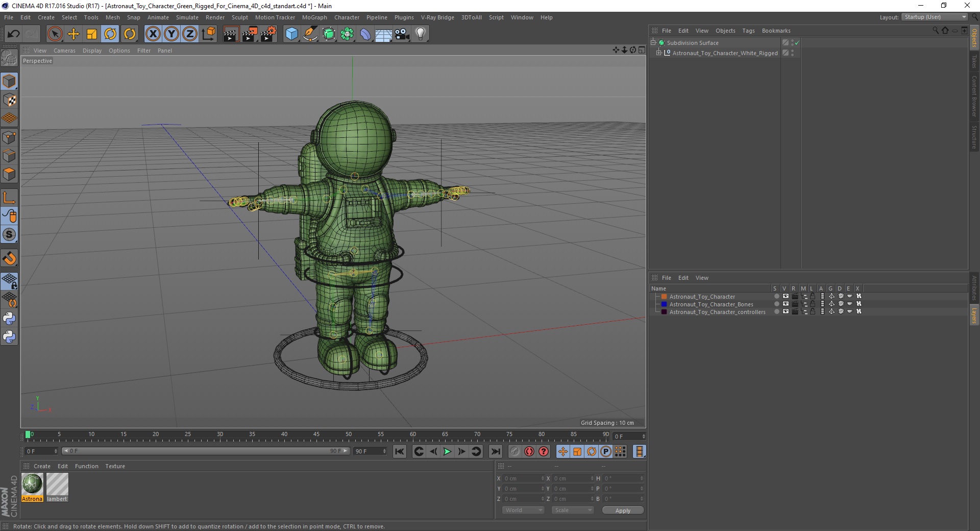Toggle coordinate system icon
980x531 pixels.
tap(209, 34)
